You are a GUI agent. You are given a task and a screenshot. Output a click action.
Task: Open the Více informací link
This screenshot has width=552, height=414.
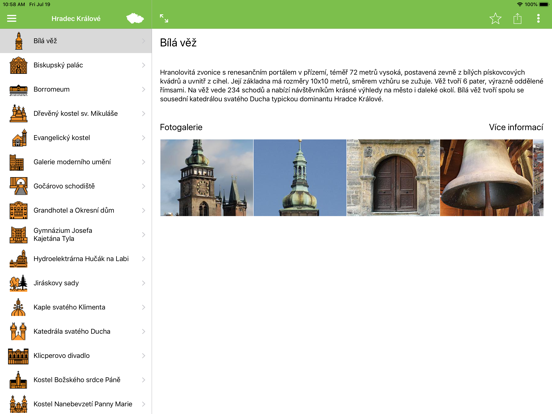pyautogui.click(x=516, y=127)
